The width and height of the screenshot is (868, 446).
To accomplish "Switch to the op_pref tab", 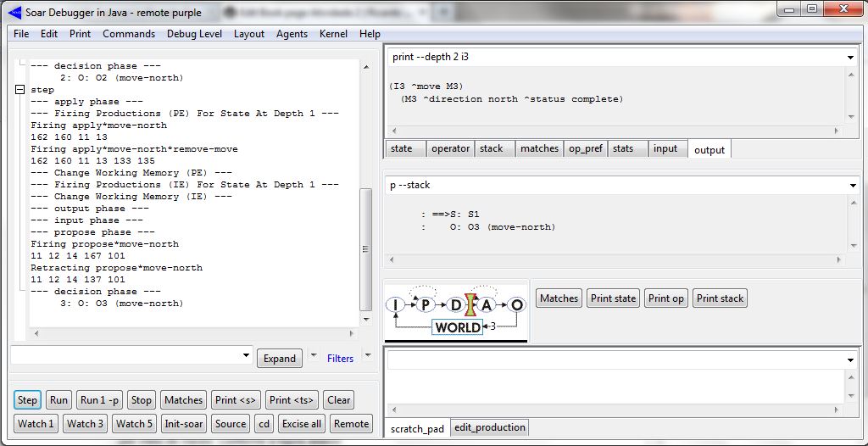I will (585, 148).
